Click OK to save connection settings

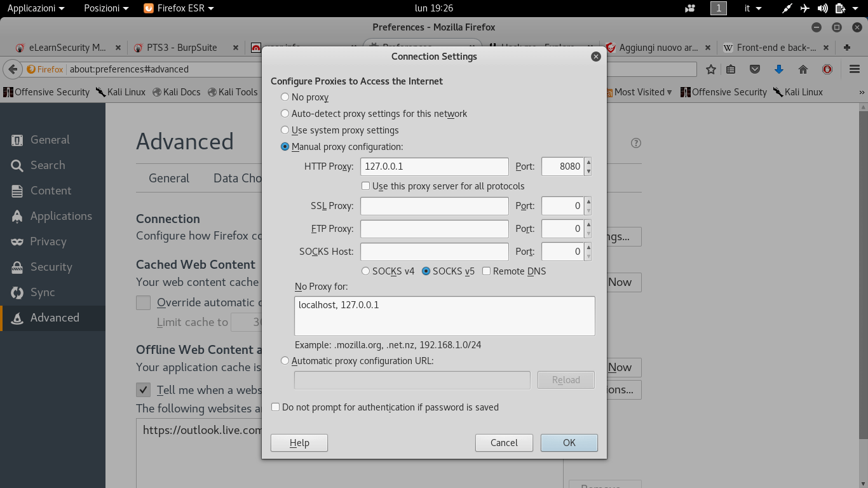[x=569, y=442]
